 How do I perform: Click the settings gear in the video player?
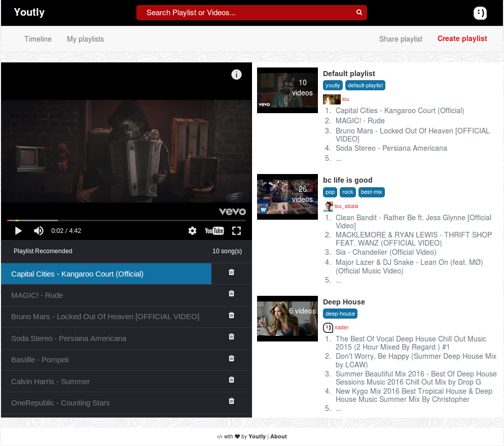point(192,230)
